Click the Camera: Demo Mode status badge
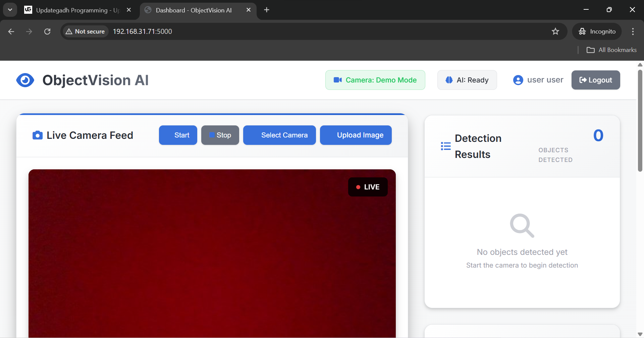Screen dimensions: 644x338 [x=375, y=80]
